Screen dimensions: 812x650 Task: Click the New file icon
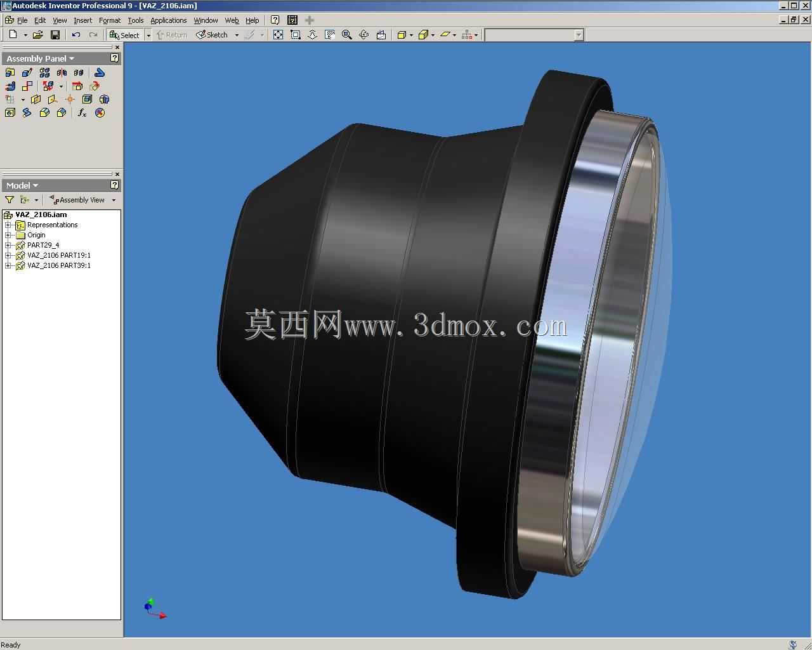(x=13, y=35)
